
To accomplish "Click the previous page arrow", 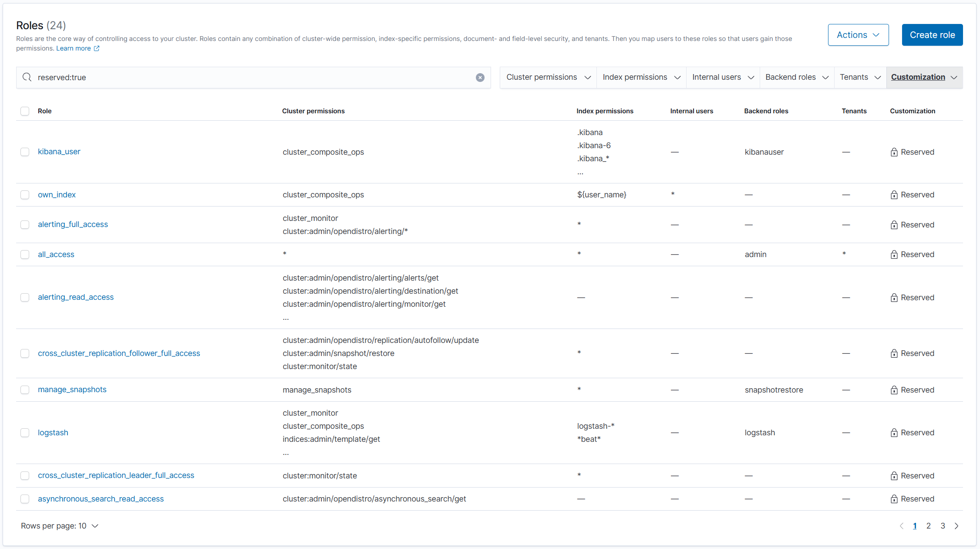I will pos(901,526).
